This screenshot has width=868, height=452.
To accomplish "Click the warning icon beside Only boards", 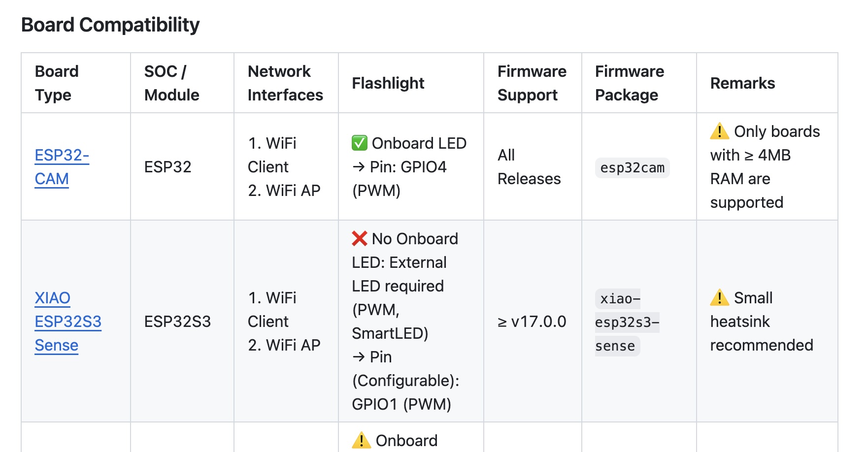I will point(719,131).
